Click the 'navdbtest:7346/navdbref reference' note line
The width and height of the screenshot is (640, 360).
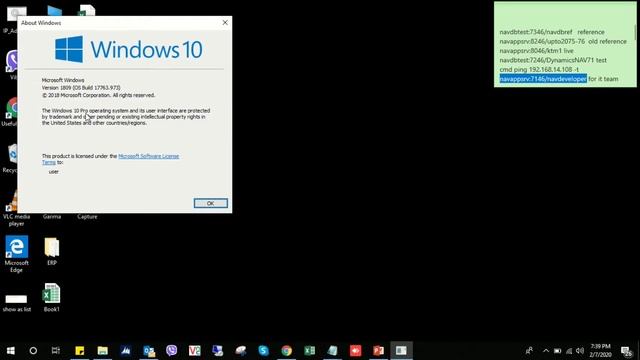(x=552, y=32)
